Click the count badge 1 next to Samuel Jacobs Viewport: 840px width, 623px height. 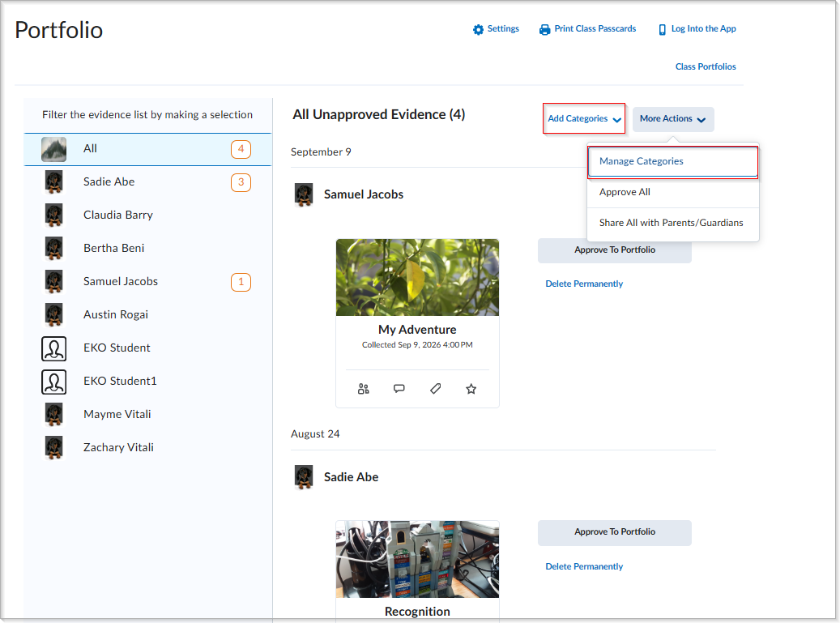(x=241, y=282)
